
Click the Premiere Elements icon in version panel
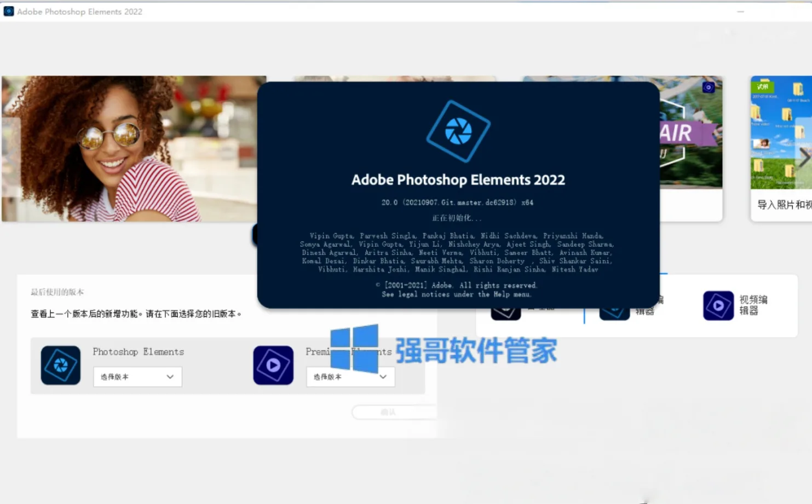pyautogui.click(x=273, y=365)
